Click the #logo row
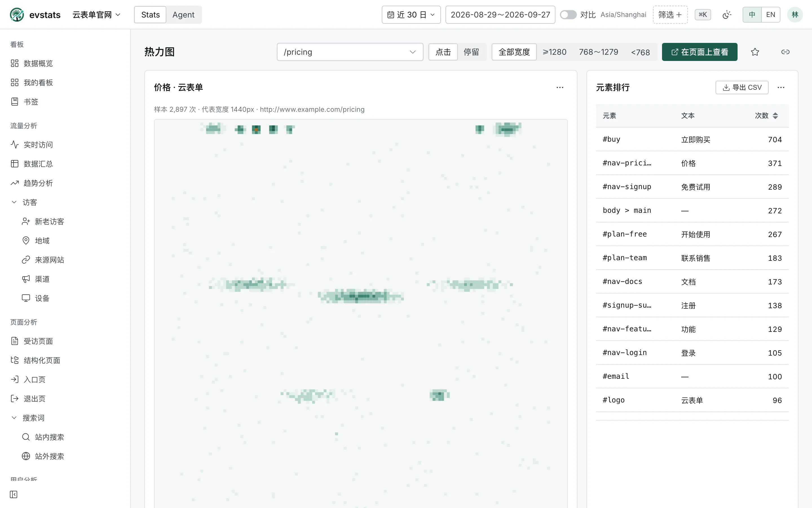This screenshot has width=812, height=508. (x=692, y=400)
